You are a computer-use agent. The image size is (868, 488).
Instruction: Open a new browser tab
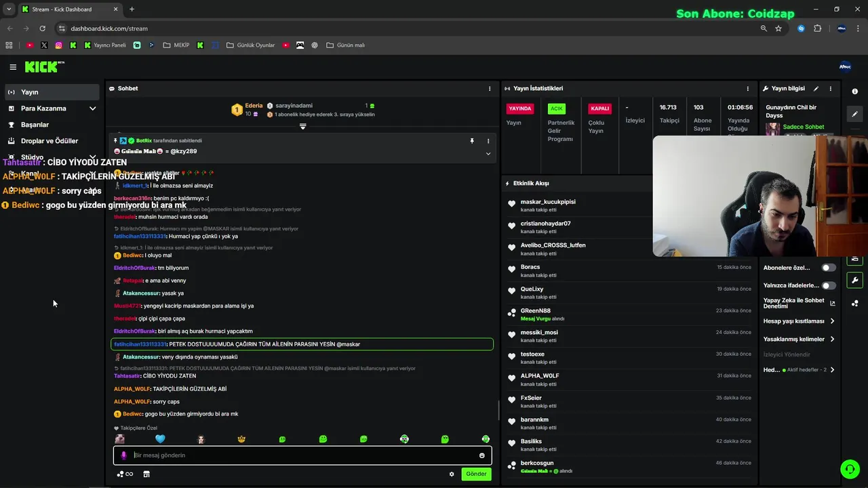[x=132, y=9]
